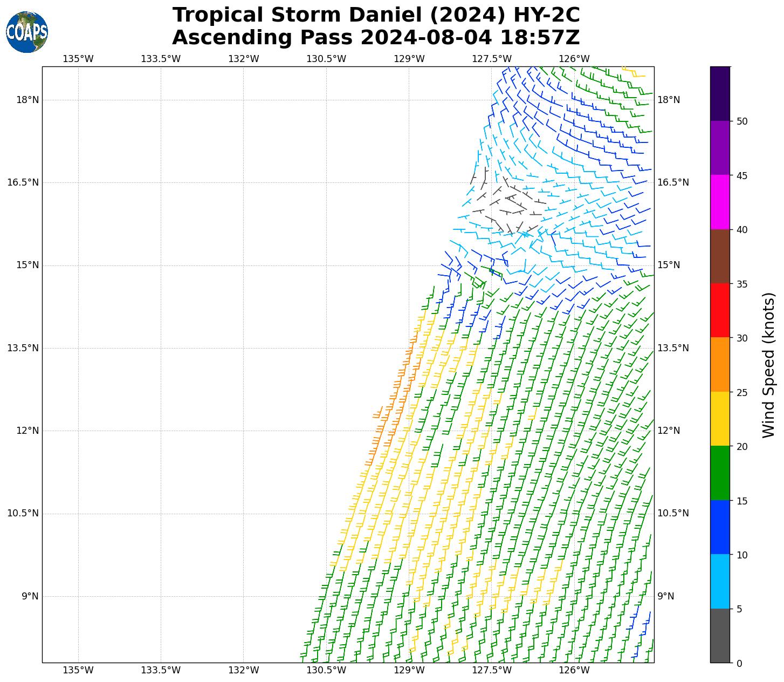Click the cyan 5-10 knots color band
This screenshot has width=784, height=682.
tap(719, 582)
